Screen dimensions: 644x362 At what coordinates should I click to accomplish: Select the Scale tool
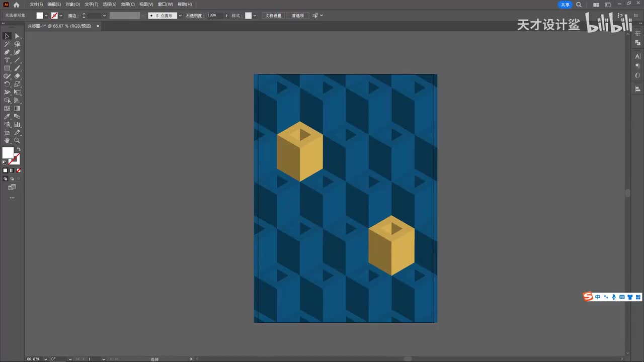pyautogui.click(x=17, y=84)
